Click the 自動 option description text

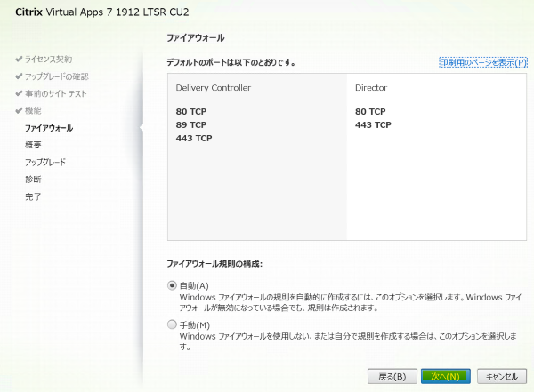(351, 302)
